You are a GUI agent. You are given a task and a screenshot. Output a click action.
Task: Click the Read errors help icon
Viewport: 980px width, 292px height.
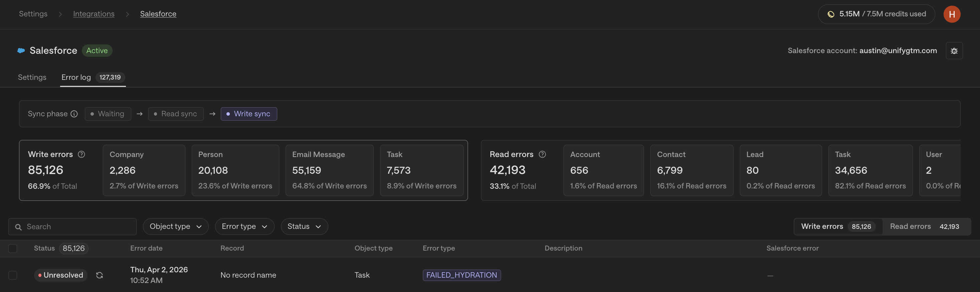(542, 154)
